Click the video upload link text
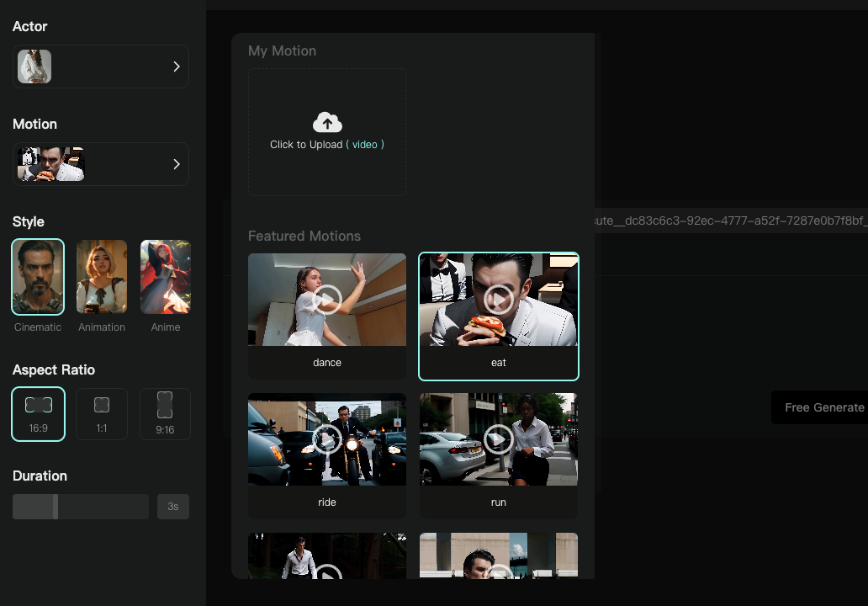868x606 pixels. pyautogui.click(x=365, y=145)
